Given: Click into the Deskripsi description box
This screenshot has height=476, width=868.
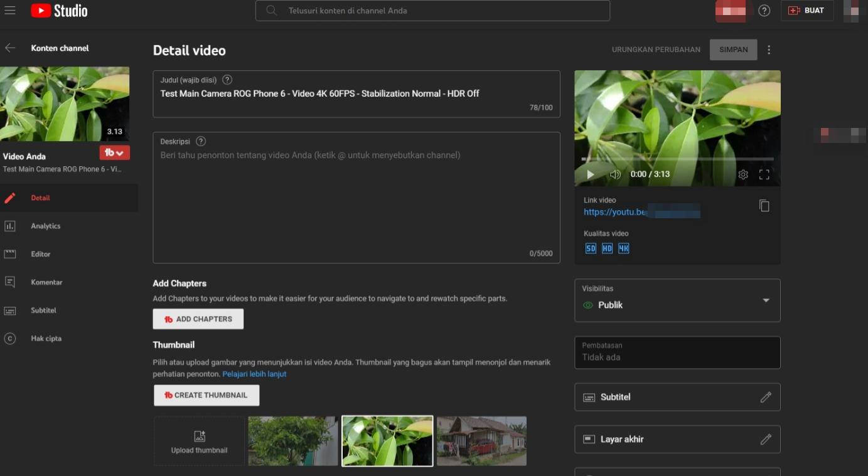Looking at the screenshot, I should point(356,198).
